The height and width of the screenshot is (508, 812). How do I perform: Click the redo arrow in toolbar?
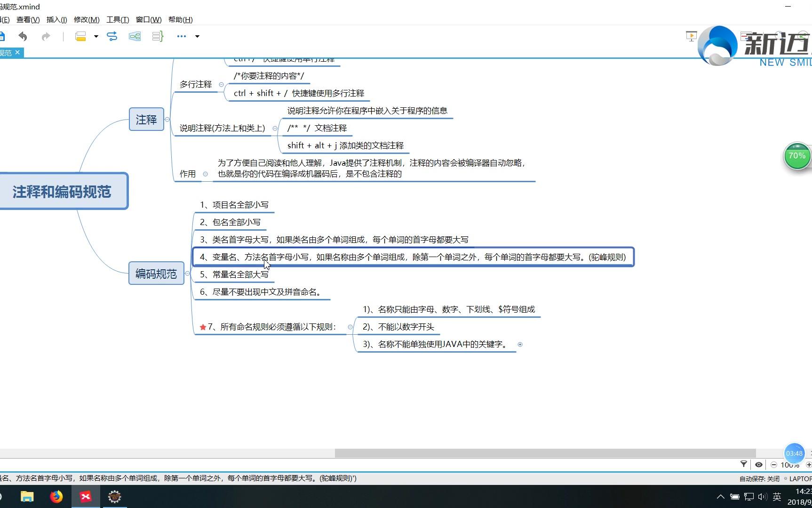pos(46,36)
